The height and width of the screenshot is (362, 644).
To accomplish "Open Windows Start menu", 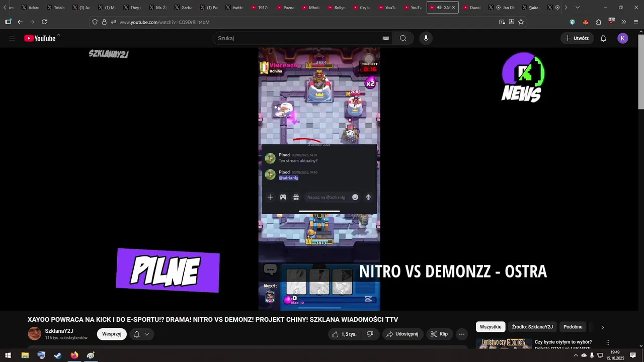I will pyautogui.click(x=8, y=355).
